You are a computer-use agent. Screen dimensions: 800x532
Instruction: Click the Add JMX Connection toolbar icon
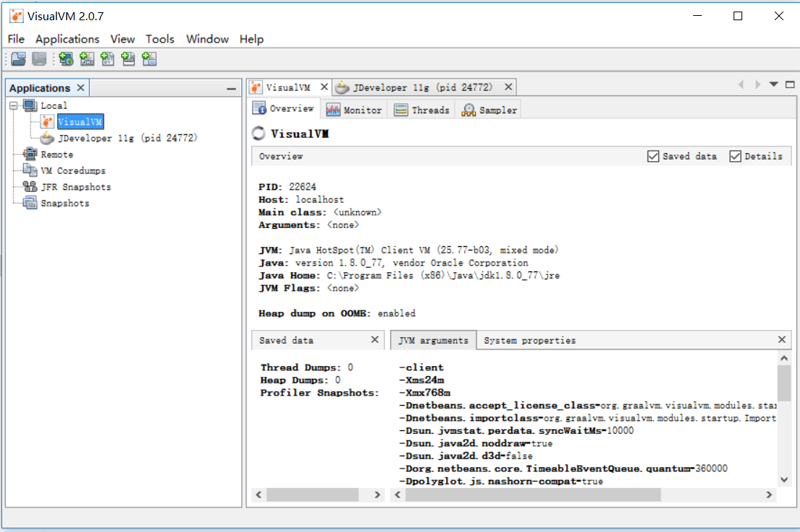87,59
